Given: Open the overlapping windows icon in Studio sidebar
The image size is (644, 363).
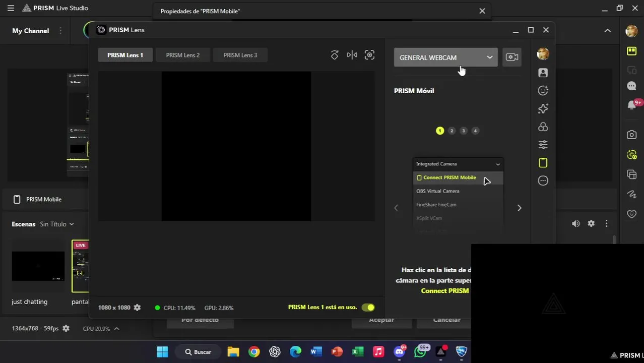Looking at the screenshot, I should coord(631,174).
